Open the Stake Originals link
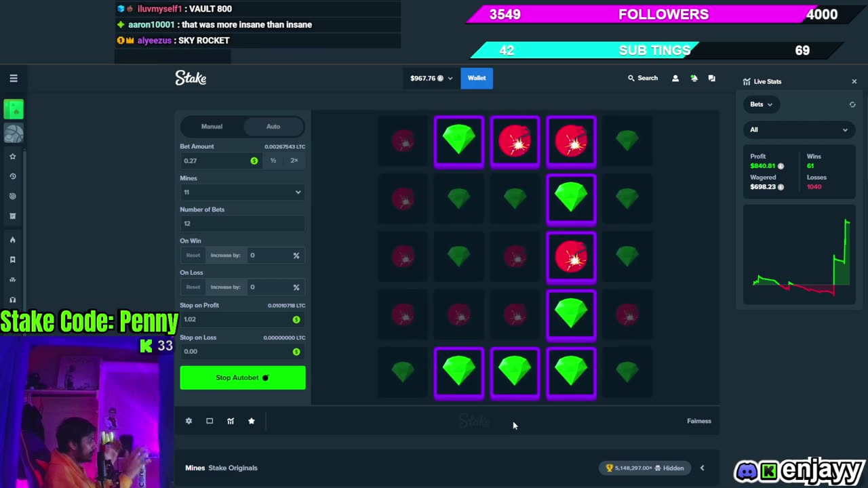Screen dimensions: 868x488 tap(233, 468)
